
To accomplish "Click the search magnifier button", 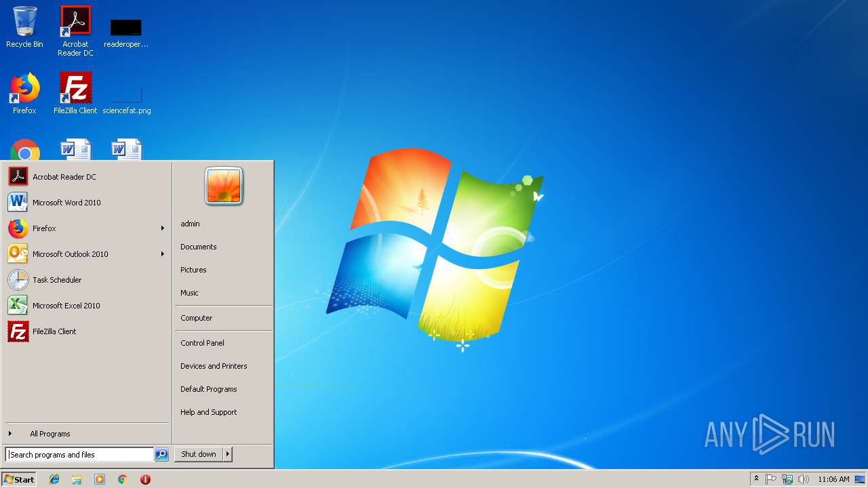I will (x=161, y=455).
